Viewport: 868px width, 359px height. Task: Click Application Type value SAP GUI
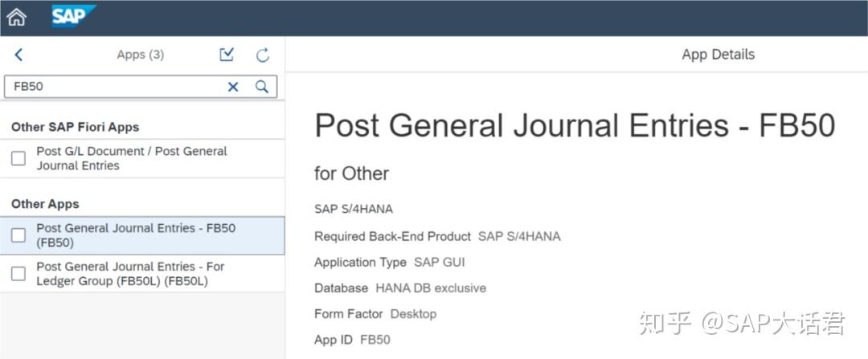pos(440,262)
